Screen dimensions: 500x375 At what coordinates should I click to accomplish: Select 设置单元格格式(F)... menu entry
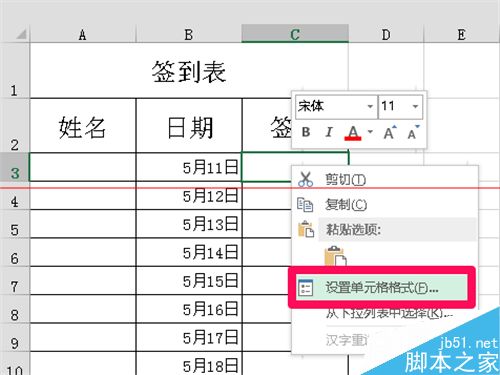point(382,288)
